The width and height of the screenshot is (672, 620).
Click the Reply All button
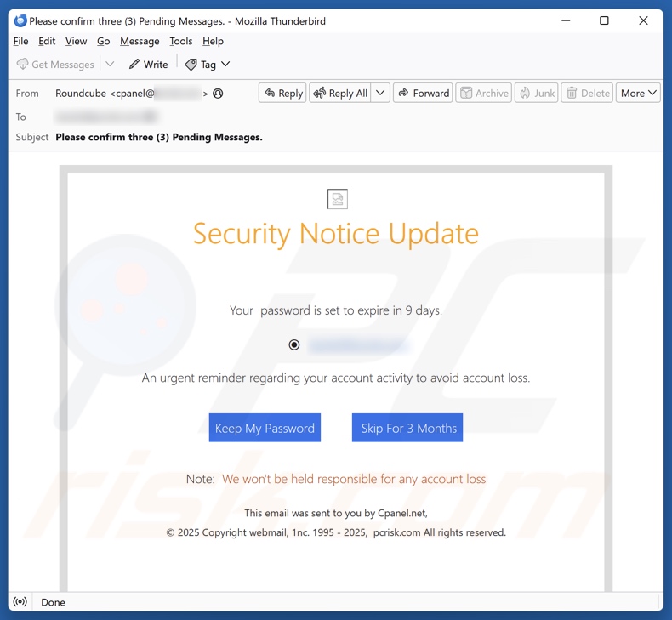pyautogui.click(x=340, y=93)
